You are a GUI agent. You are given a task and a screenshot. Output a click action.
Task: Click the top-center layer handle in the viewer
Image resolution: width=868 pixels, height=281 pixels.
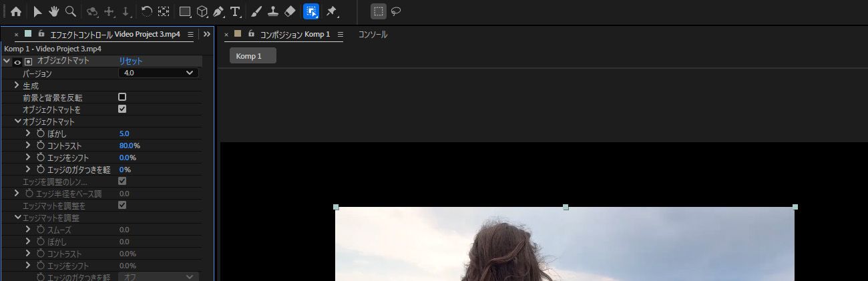click(x=566, y=207)
